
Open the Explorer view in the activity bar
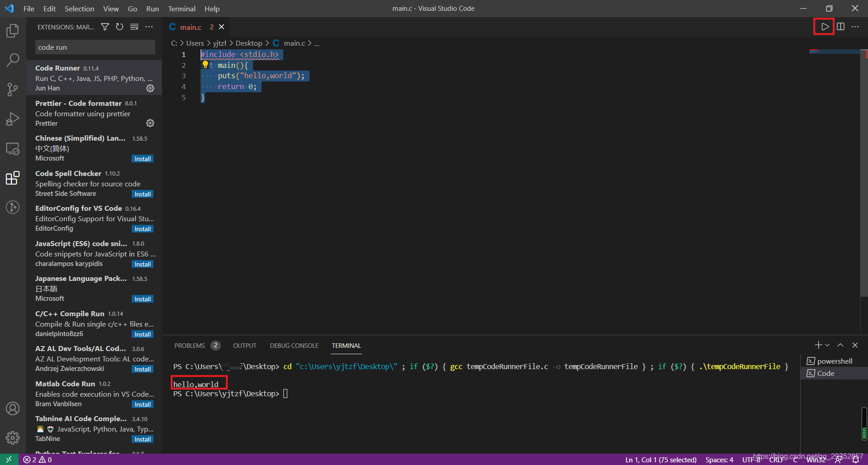pyautogui.click(x=13, y=30)
